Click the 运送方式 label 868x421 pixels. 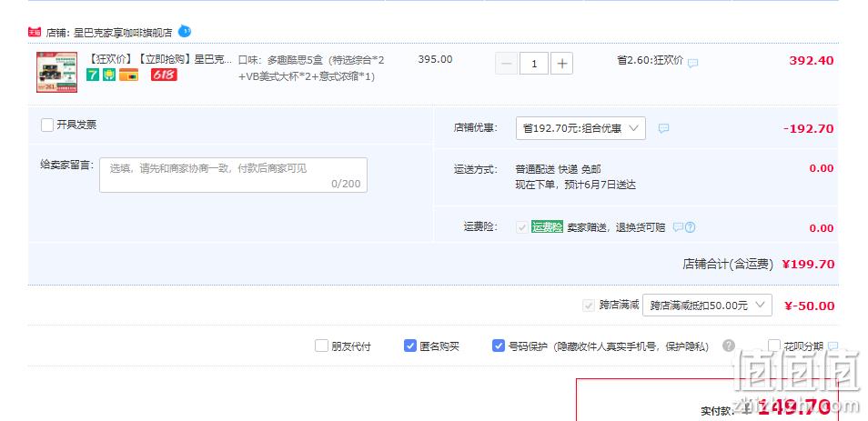(476, 169)
